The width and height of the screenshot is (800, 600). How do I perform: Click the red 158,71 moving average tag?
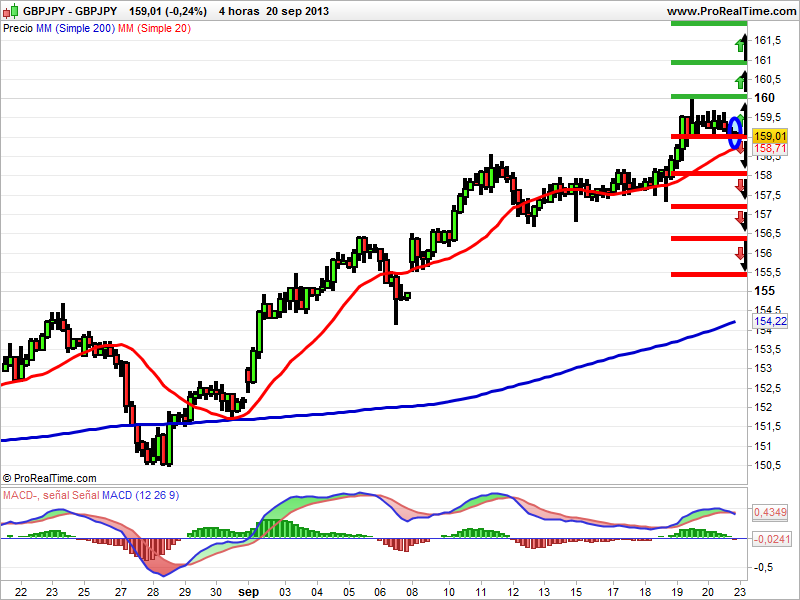coord(770,148)
